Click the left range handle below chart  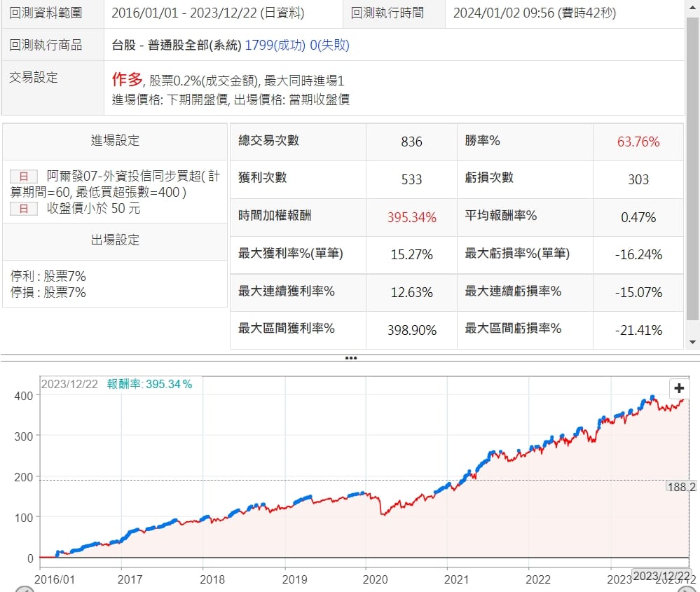pyautogui.click(x=25, y=589)
